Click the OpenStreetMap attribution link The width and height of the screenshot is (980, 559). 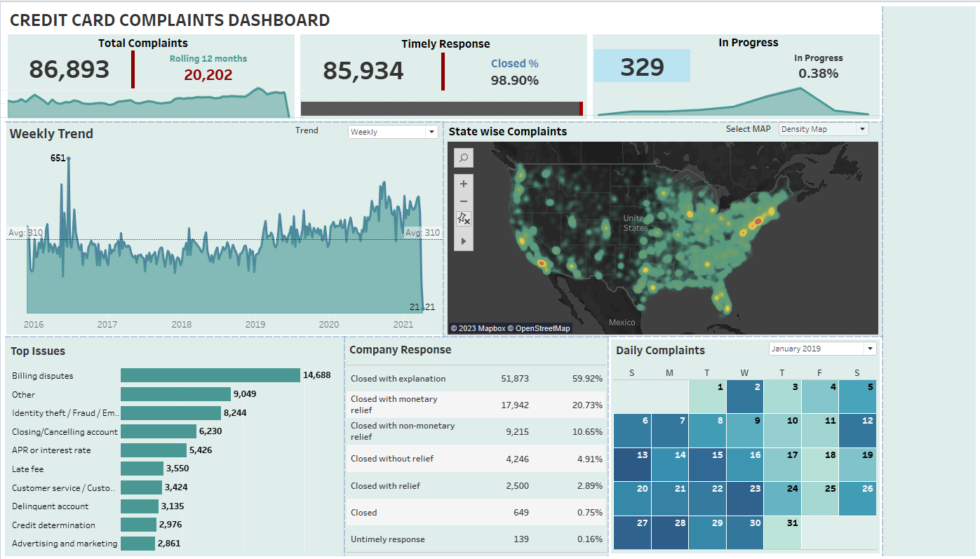pos(543,328)
